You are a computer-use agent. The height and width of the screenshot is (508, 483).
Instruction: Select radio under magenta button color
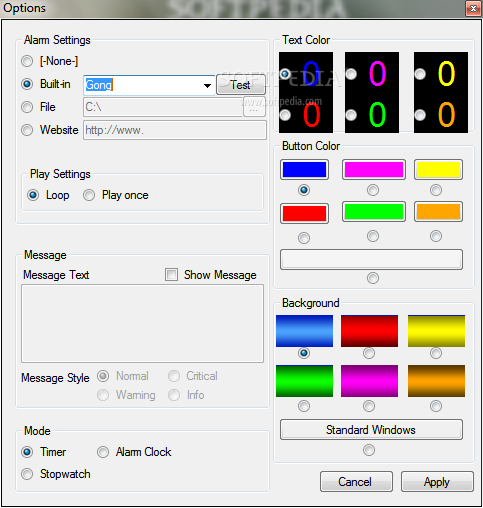tap(373, 190)
